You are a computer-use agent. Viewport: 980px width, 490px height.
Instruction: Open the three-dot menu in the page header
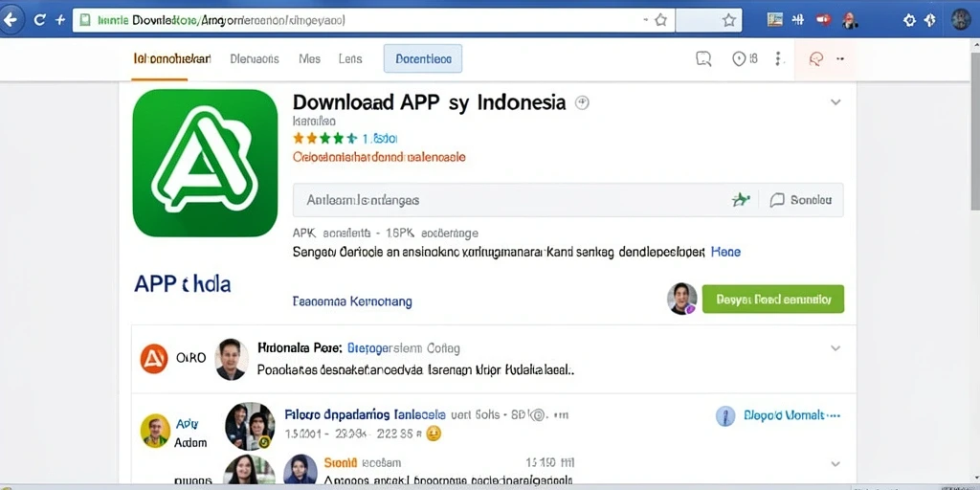coord(778,58)
